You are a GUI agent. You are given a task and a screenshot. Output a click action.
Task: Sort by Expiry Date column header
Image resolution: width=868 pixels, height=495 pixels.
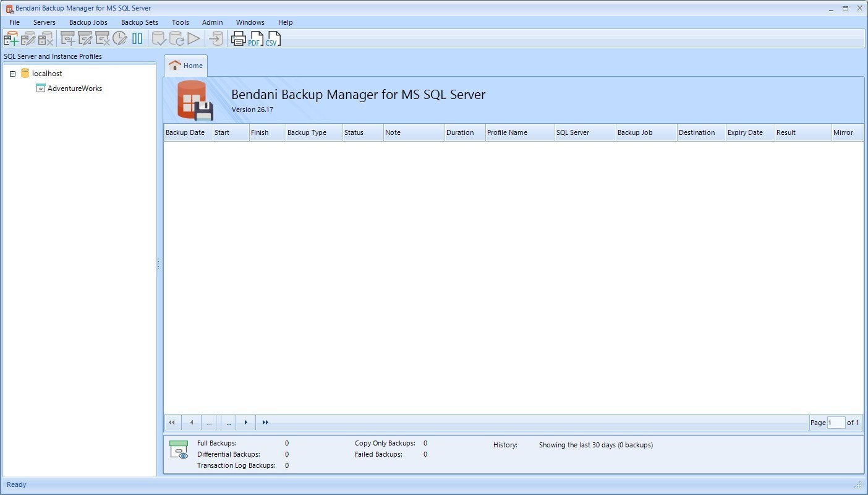[x=750, y=132]
